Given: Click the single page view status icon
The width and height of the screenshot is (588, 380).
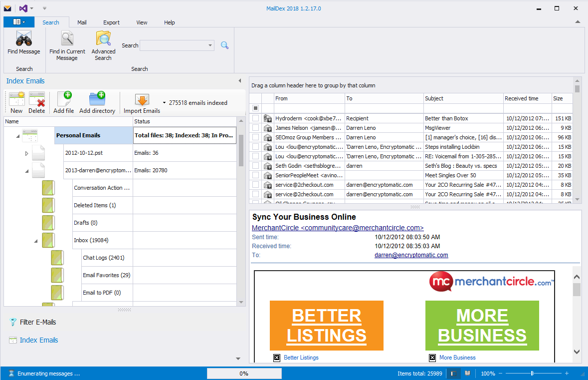Looking at the screenshot, I should tap(453, 374).
